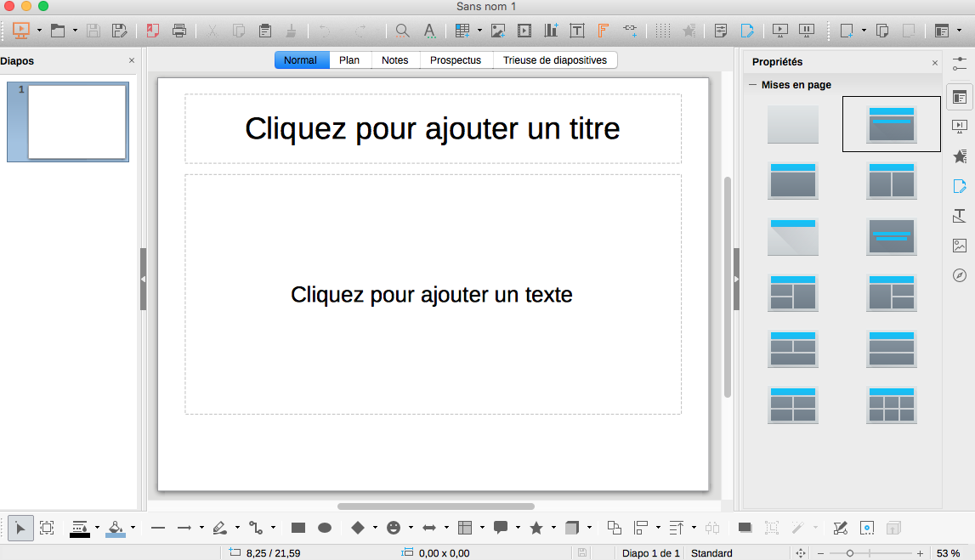Expand the block arrows dropdown

coord(446,529)
